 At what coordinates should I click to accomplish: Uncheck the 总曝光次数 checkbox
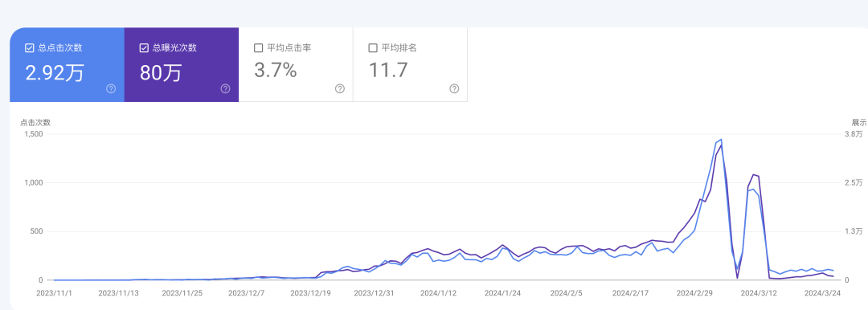point(144,48)
